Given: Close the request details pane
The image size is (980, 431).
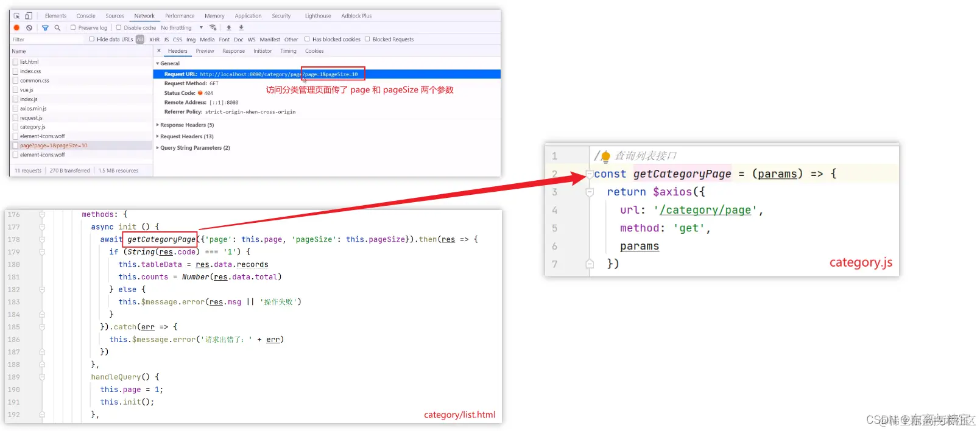Looking at the screenshot, I should click(x=159, y=51).
